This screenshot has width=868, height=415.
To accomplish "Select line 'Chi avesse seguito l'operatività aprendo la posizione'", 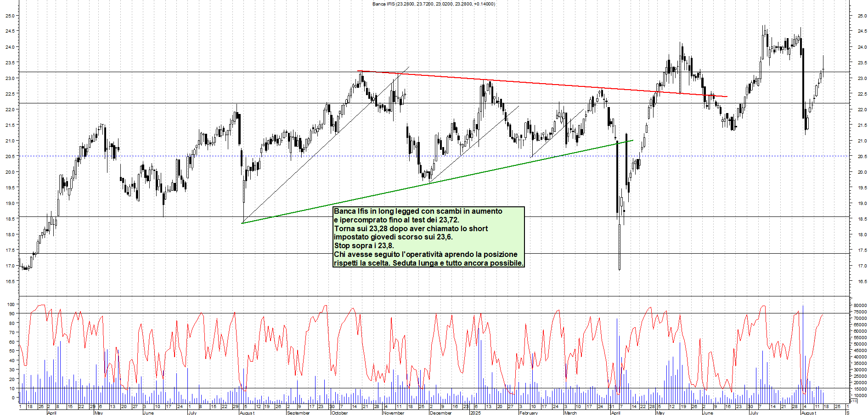I will [426, 255].
